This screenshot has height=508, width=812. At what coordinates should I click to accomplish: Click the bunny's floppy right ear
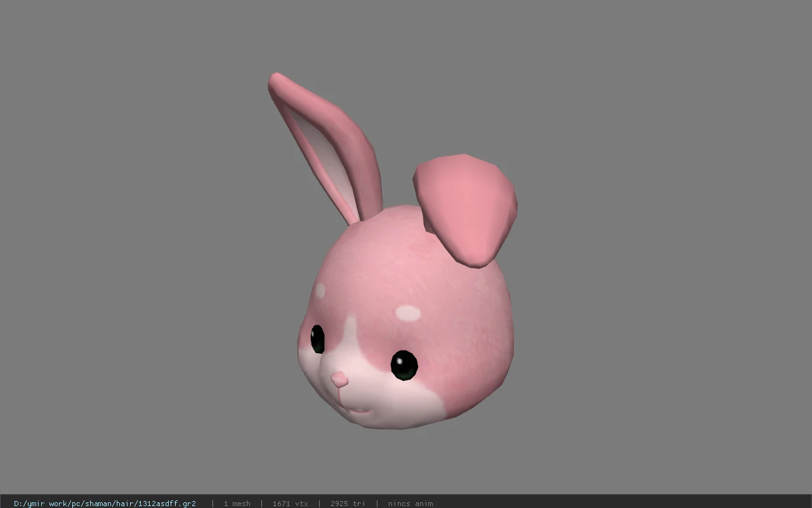click(466, 208)
